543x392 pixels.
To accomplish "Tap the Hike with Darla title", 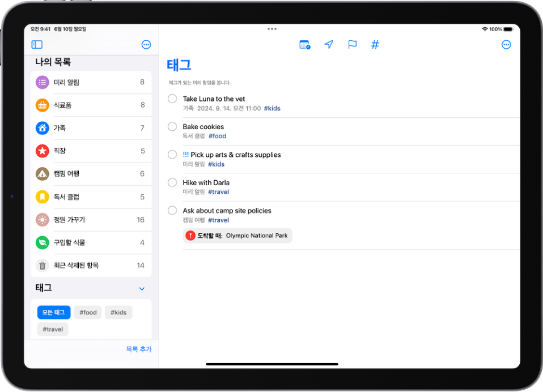I will 206,182.
